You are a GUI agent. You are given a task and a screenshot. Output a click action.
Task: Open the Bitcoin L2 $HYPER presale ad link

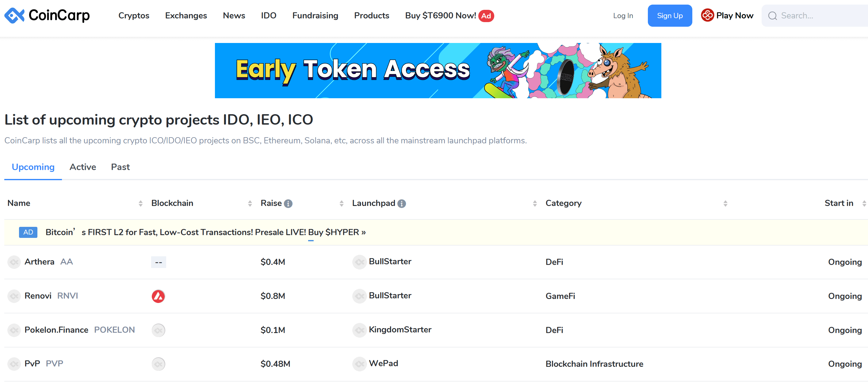(205, 232)
